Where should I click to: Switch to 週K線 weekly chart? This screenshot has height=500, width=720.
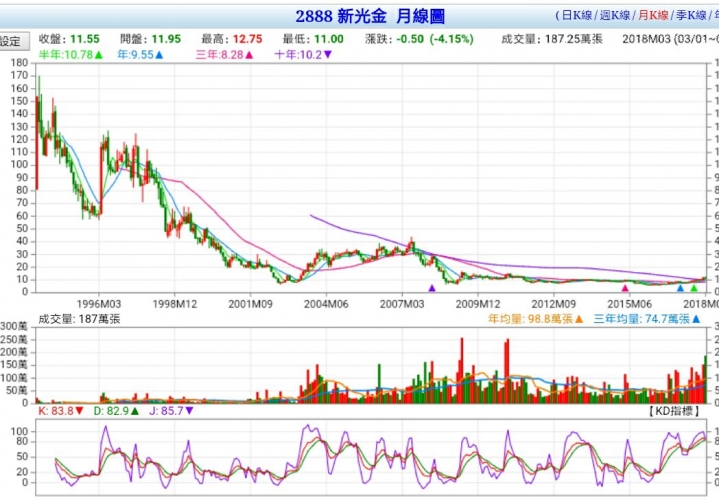click(x=615, y=15)
